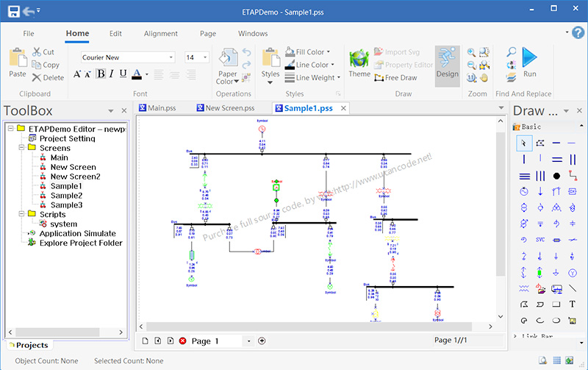Cut the selection with the Cut button

[43, 51]
